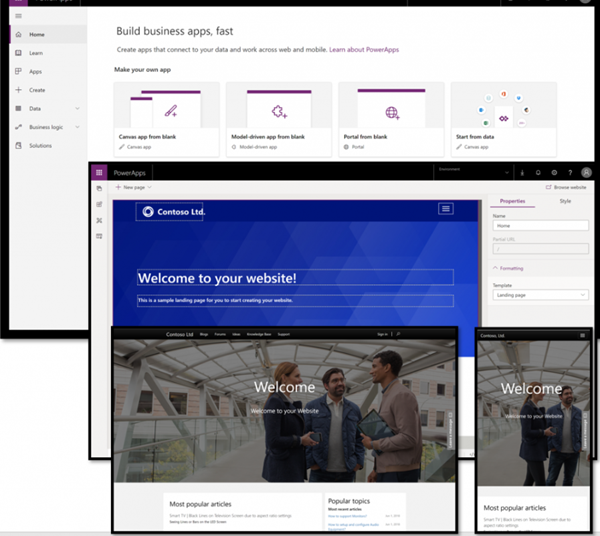Select the Contoso Ltd. logo in canvas
This screenshot has width=600, height=536.
(x=169, y=212)
